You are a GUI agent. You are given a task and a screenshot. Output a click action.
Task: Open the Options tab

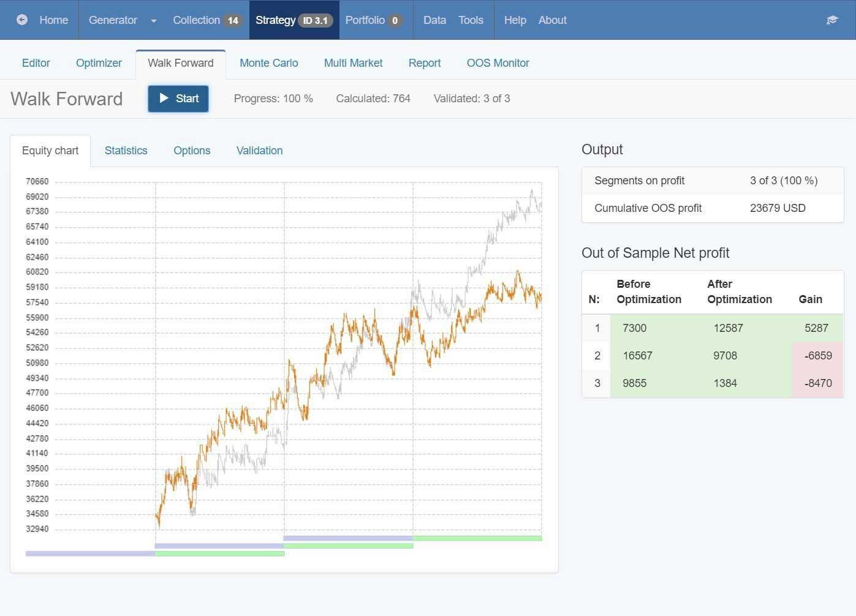[x=192, y=151]
